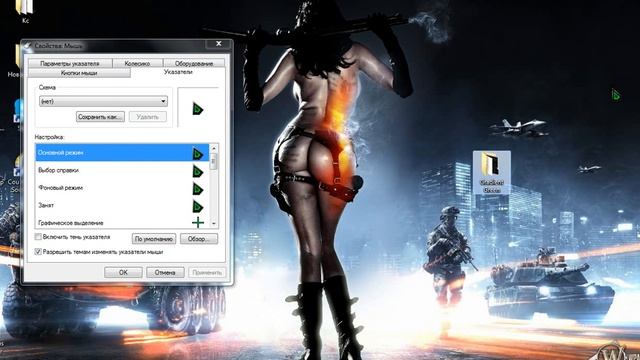Select the Занят pointer row
640x360 pixels.
click(122, 205)
